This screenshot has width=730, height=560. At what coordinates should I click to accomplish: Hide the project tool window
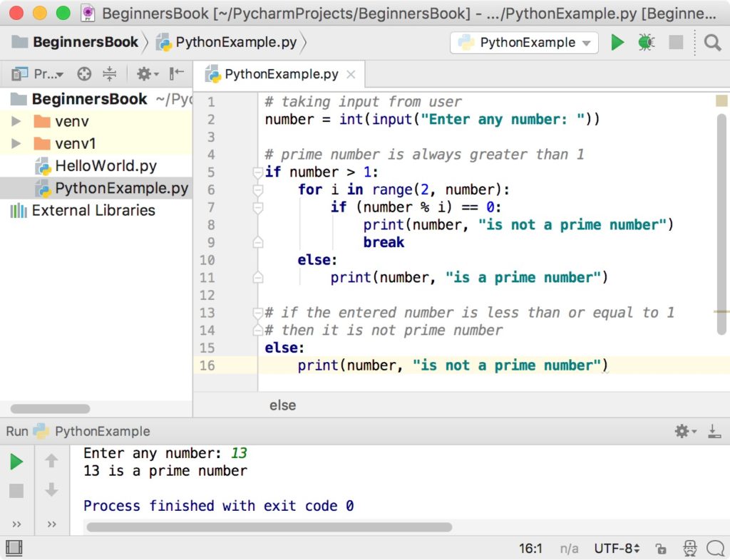tap(177, 73)
